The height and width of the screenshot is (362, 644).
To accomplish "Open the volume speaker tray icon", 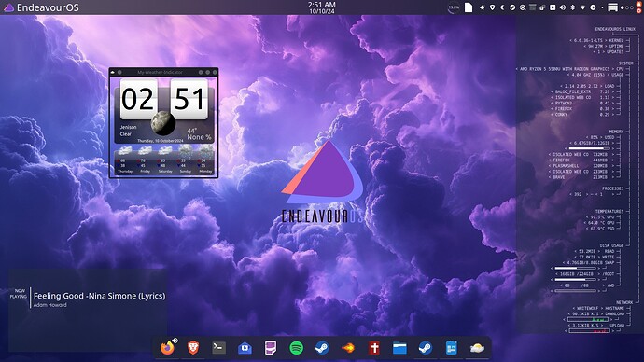I will [562, 7].
